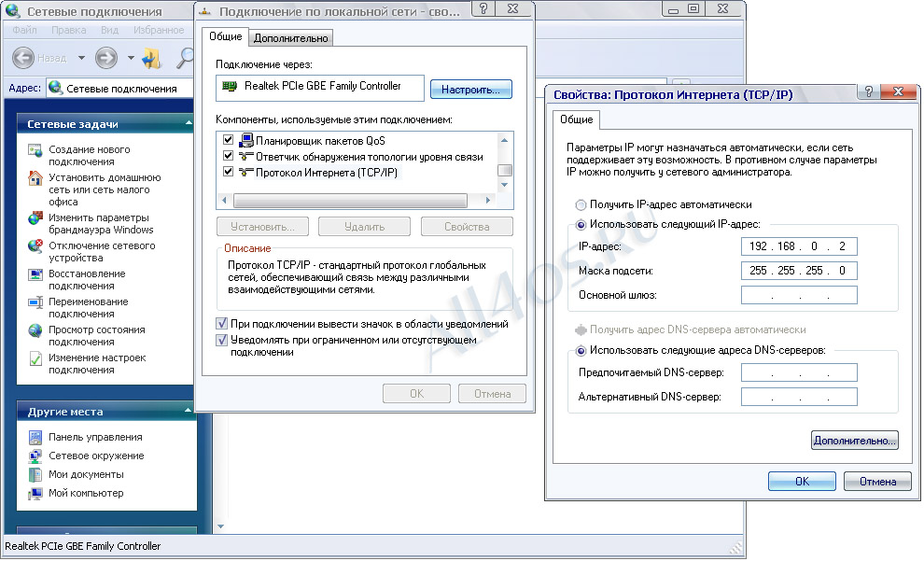Click the 'Создание нового подключения' icon
This screenshot has width=924, height=561.
click(x=35, y=150)
